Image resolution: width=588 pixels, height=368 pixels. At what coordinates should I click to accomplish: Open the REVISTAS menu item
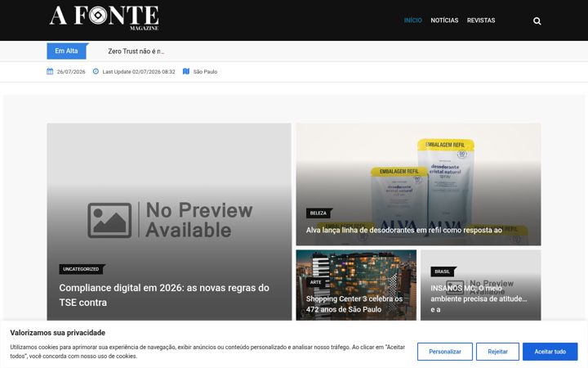(x=481, y=20)
